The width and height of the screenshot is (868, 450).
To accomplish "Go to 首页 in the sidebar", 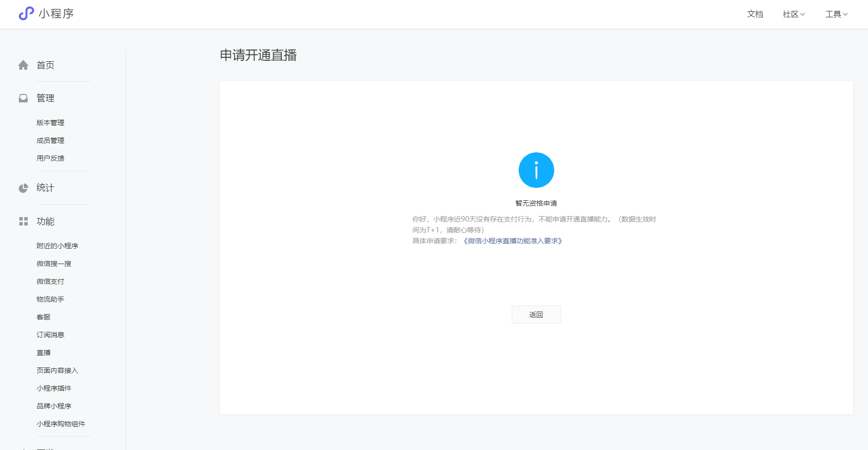I will tap(46, 65).
